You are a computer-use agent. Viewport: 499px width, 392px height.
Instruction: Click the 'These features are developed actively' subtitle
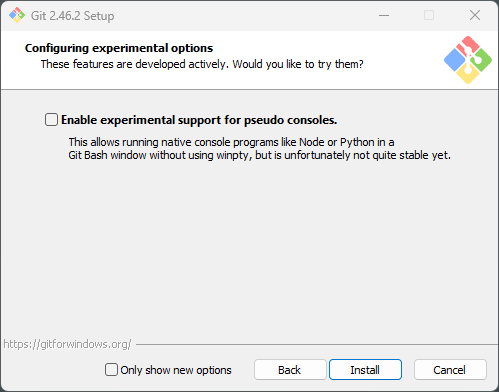[202, 64]
